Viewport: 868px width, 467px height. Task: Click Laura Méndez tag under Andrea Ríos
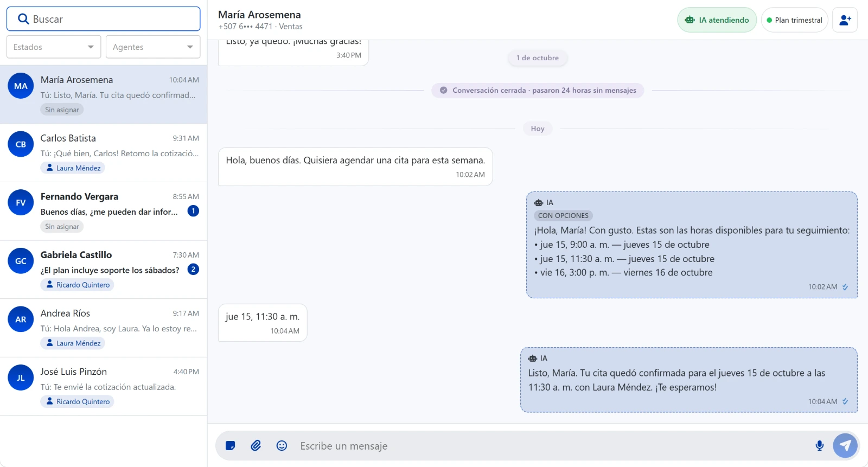[73, 343]
